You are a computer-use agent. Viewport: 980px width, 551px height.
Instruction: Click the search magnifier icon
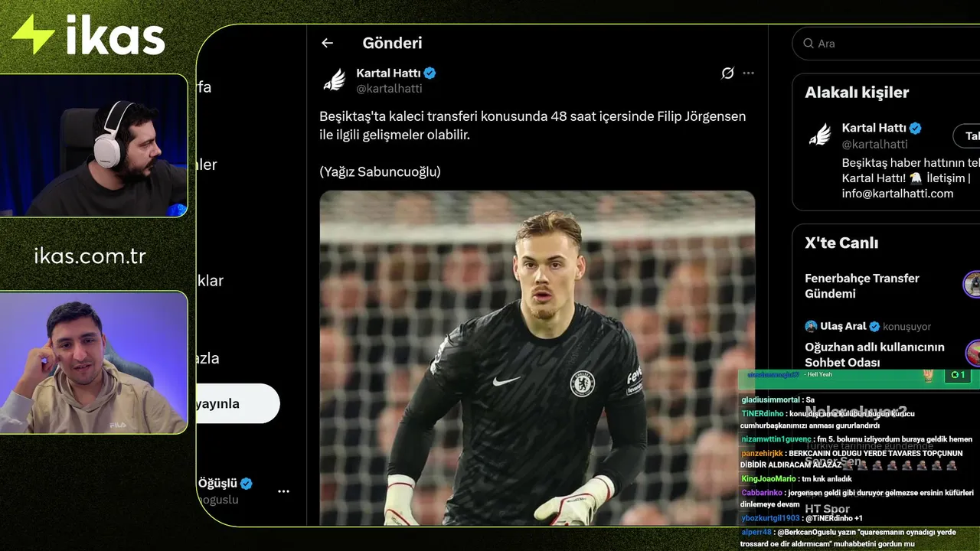coord(808,44)
